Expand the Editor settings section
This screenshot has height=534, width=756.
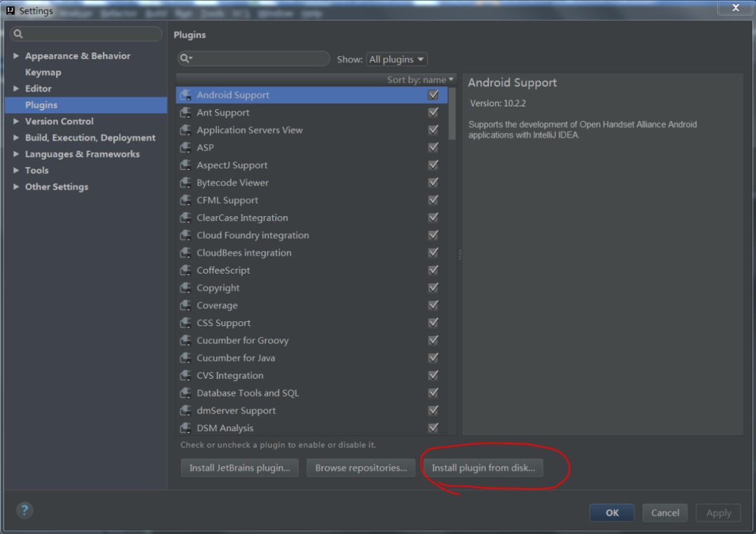click(x=16, y=89)
